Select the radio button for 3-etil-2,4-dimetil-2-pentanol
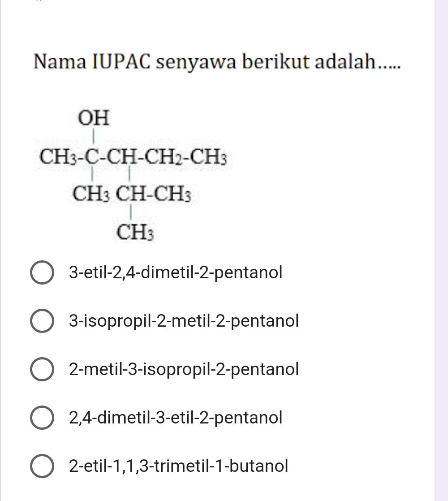Screen dimensions: 448x501 click(43, 272)
